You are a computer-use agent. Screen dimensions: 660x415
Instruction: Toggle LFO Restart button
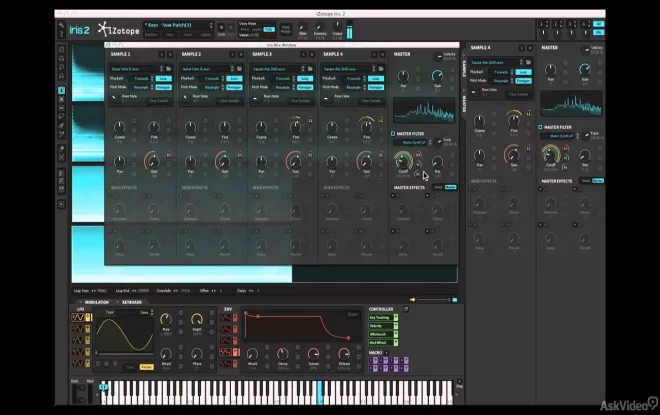tap(146, 367)
